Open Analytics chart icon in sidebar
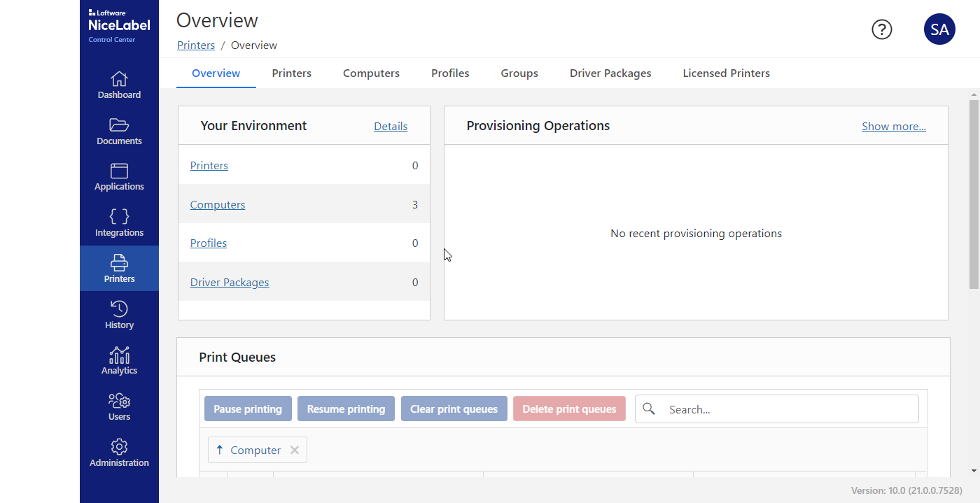Viewport: 980px width, 503px height. pyautogui.click(x=119, y=355)
